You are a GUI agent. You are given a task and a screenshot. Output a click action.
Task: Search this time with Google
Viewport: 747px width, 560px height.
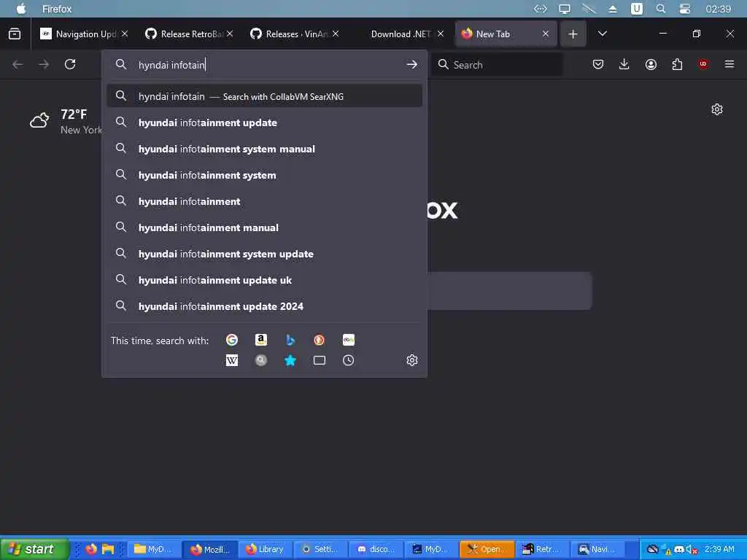232,340
